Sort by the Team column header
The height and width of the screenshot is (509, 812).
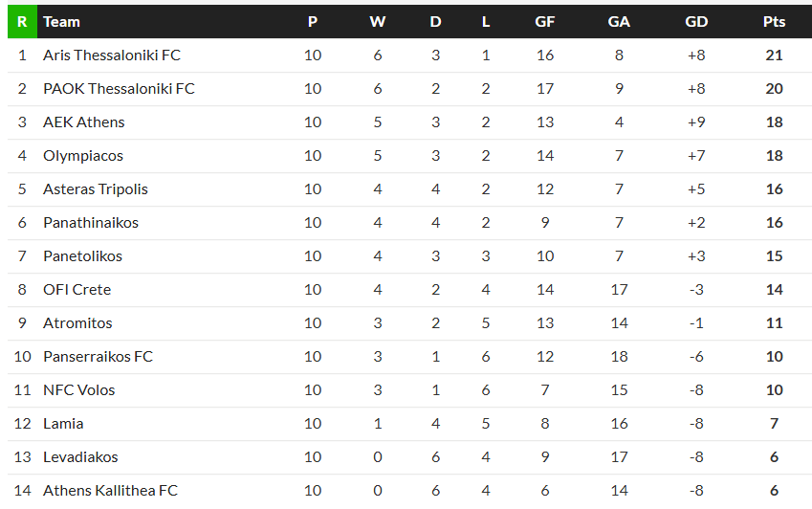pos(62,21)
